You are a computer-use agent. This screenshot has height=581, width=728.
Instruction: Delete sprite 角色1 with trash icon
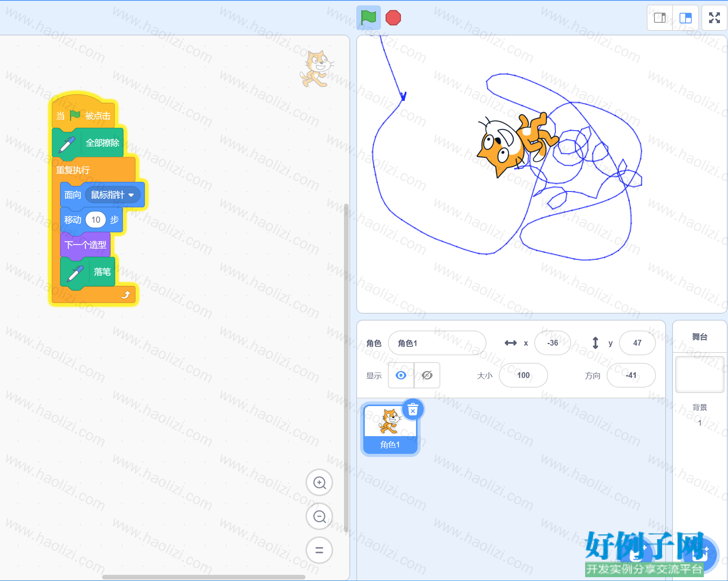pyautogui.click(x=413, y=410)
